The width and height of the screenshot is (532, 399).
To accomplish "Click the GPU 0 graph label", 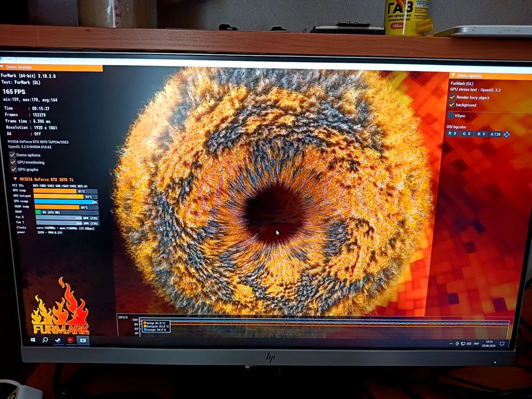I will pyautogui.click(x=123, y=317).
